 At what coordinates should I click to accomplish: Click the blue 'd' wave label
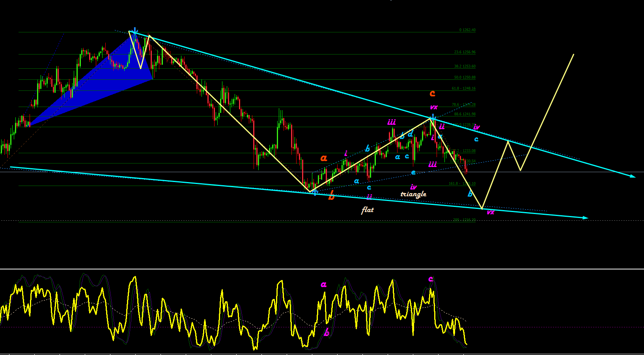[411, 134]
